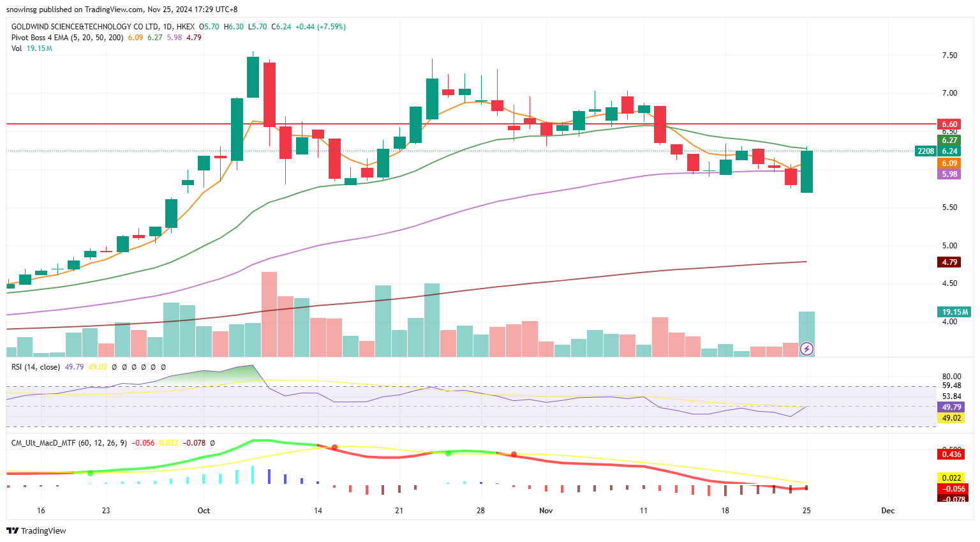Click the orange 6.09 EMA label on the price axis

949,163
